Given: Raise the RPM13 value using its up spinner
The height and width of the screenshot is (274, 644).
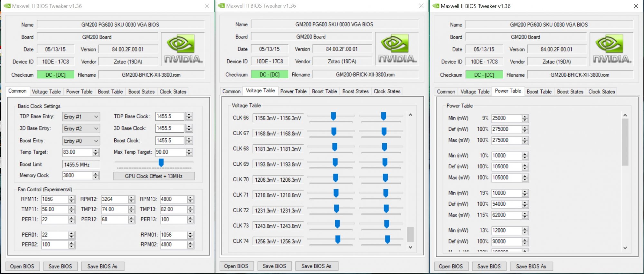Looking at the screenshot, I should [x=190, y=197].
